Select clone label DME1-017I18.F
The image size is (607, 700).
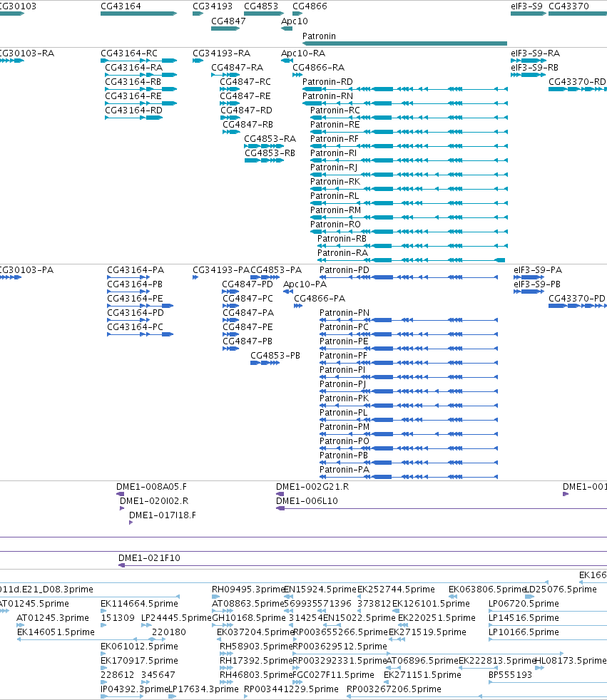[x=163, y=515]
